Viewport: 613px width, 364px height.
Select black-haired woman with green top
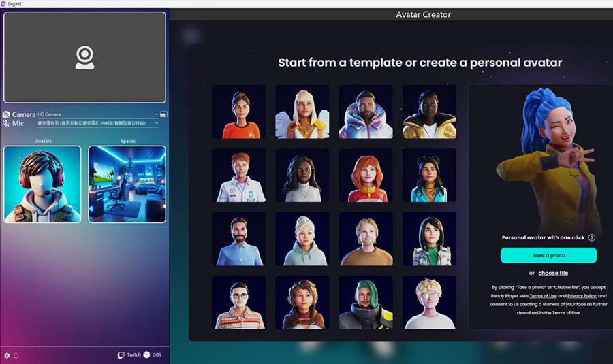tap(429, 239)
